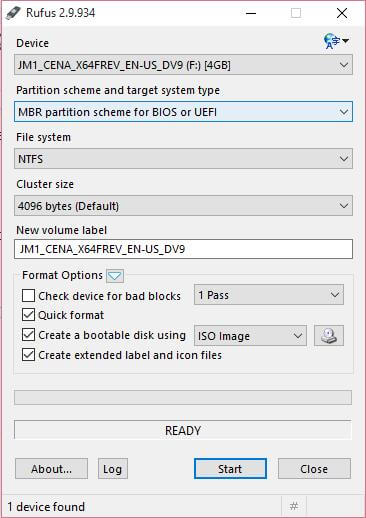Click the About... button
This screenshot has height=518, width=366.
coord(51,469)
